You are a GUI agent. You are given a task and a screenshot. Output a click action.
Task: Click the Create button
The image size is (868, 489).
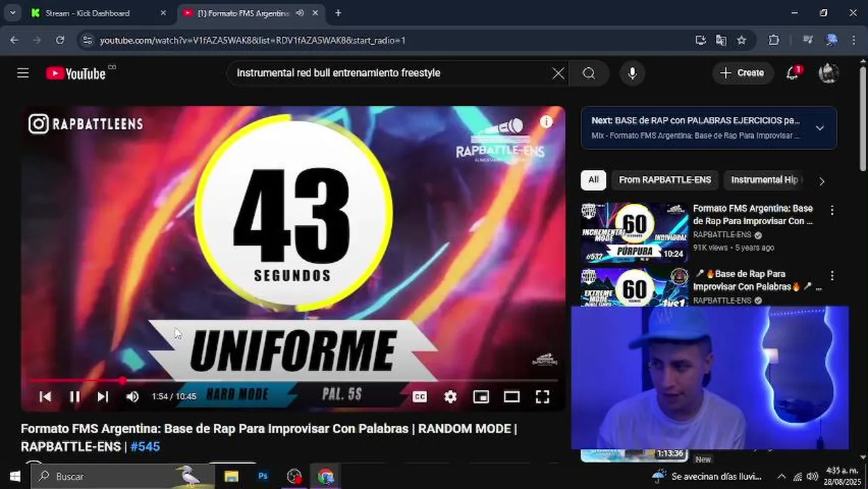[743, 73]
